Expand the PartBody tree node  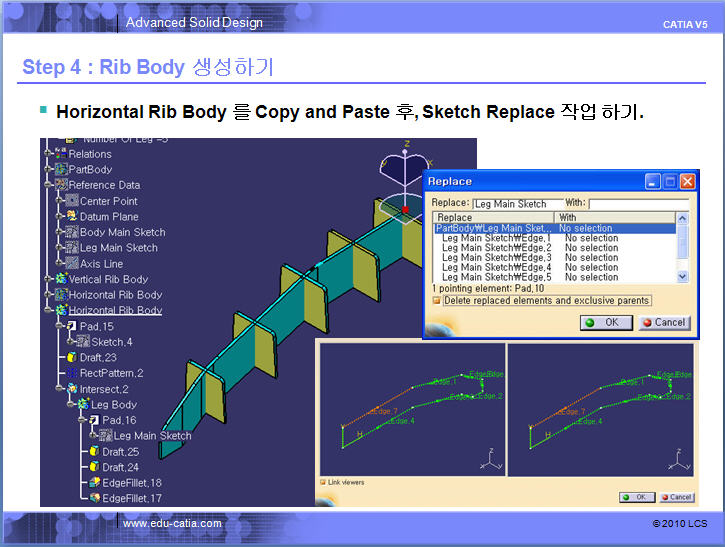tap(47, 170)
